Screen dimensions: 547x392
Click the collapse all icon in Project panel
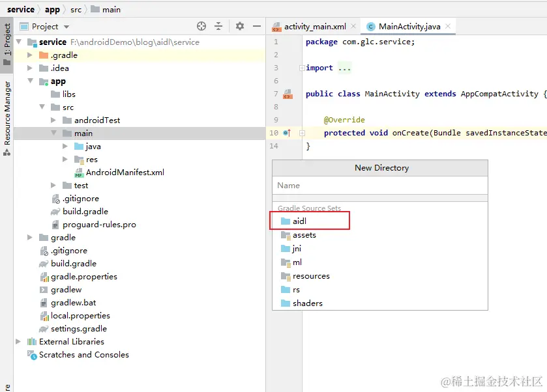pos(218,26)
